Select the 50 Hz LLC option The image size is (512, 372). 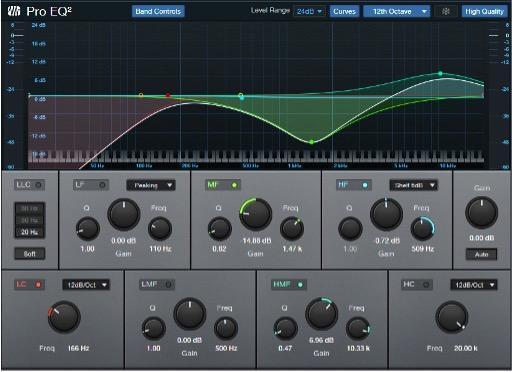29,220
